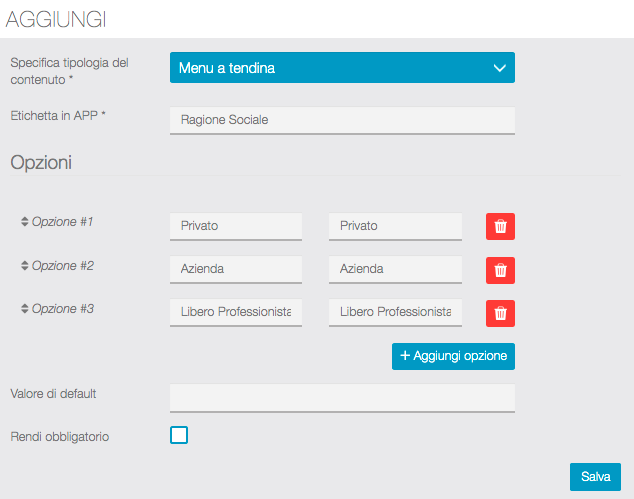Click the plus icon on Aggiungi opzione
The width and height of the screenshot is (634, 499).
405,356
